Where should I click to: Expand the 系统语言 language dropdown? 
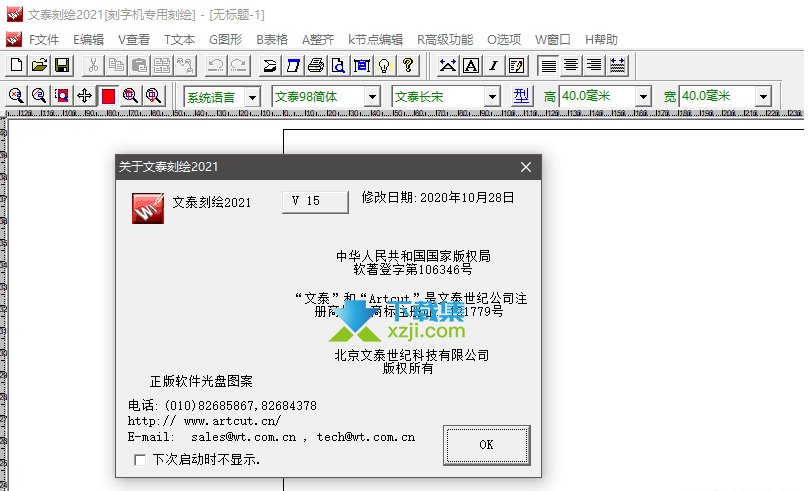[252, 96]
